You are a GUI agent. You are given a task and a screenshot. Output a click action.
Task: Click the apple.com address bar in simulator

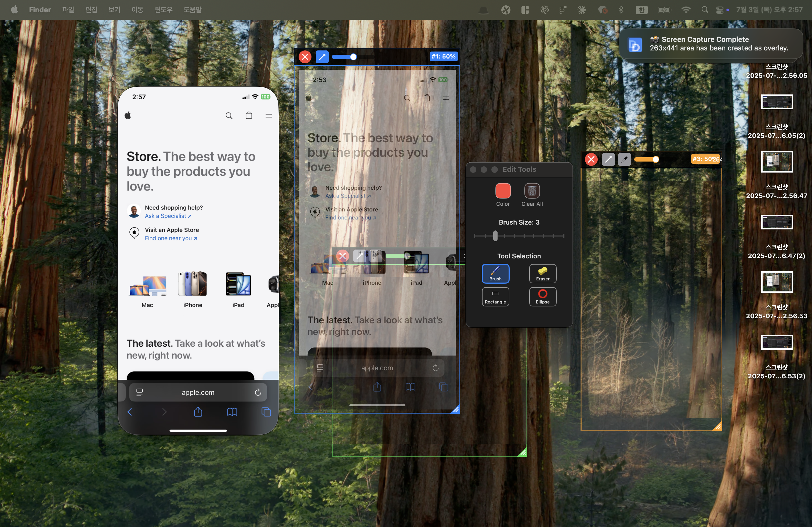tap(198, 392)
